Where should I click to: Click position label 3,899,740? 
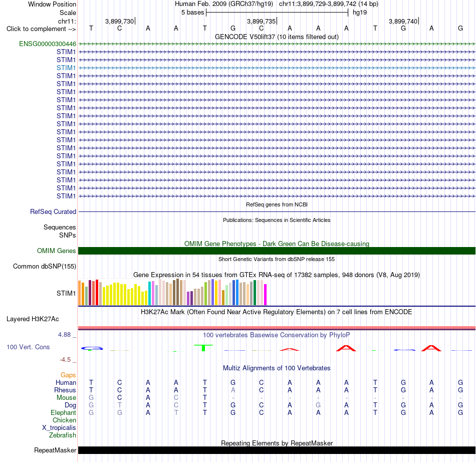coord(403,21)
